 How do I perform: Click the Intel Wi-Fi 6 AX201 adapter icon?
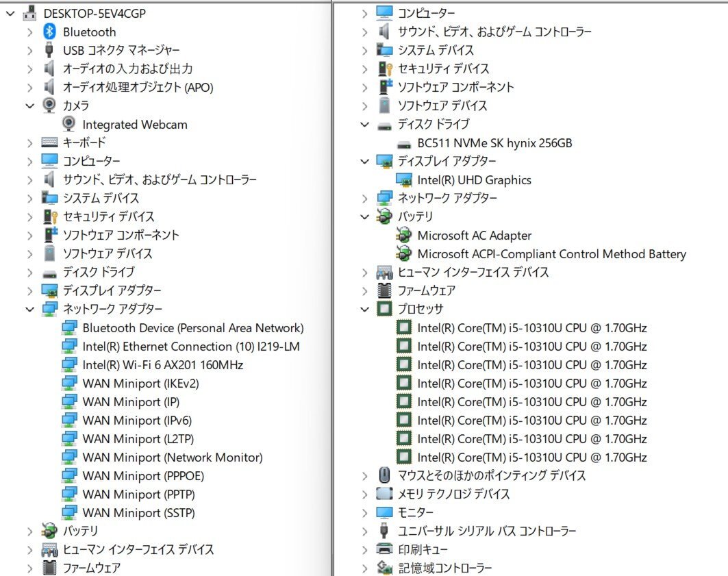[x=69, y=365]
